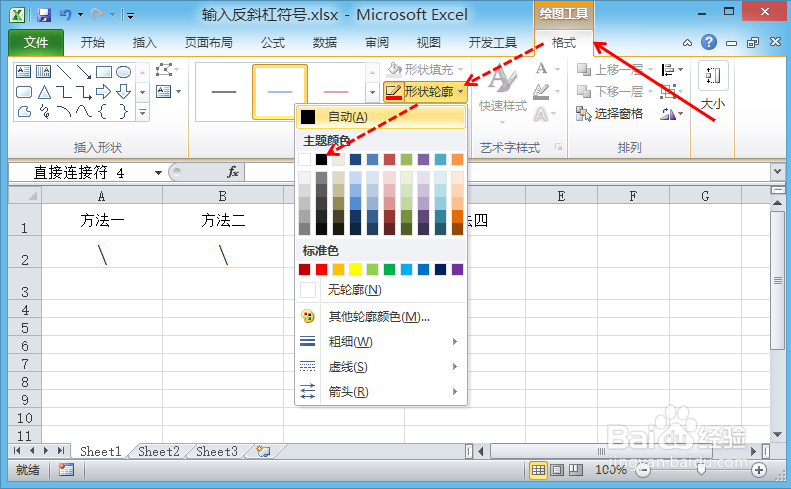Pick the black theme color swatch
The image size is (791, 489).
tap(321, 159)
